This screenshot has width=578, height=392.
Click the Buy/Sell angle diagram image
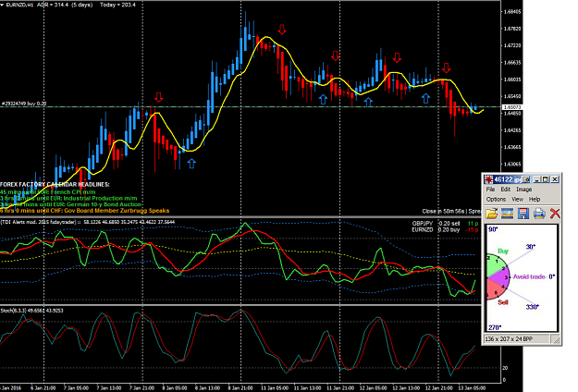(x=522, y=278)
